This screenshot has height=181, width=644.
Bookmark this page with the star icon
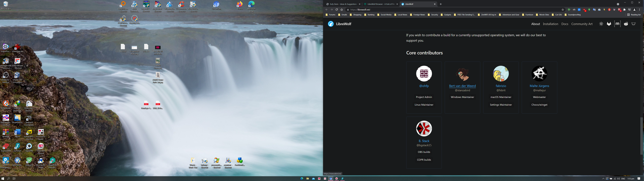pos(563,10)
